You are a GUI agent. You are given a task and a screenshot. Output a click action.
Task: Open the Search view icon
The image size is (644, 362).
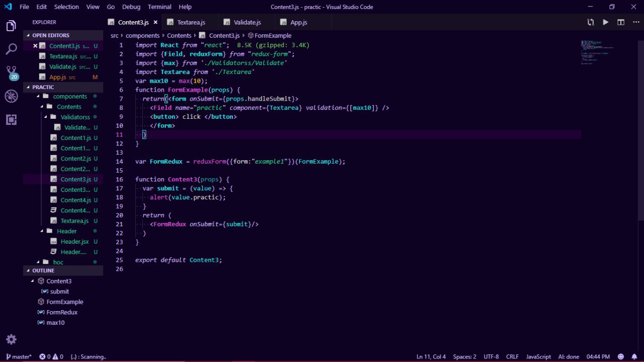click(x=11, y=49)
